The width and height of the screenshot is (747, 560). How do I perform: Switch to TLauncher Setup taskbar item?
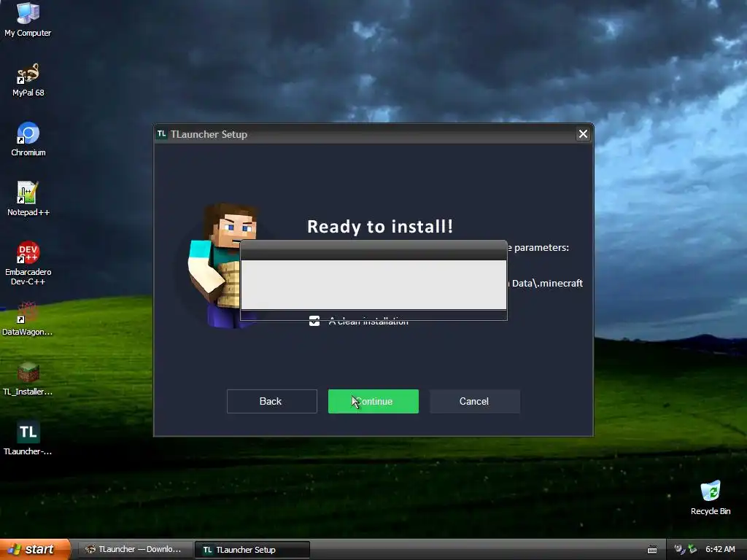(252, 550)
